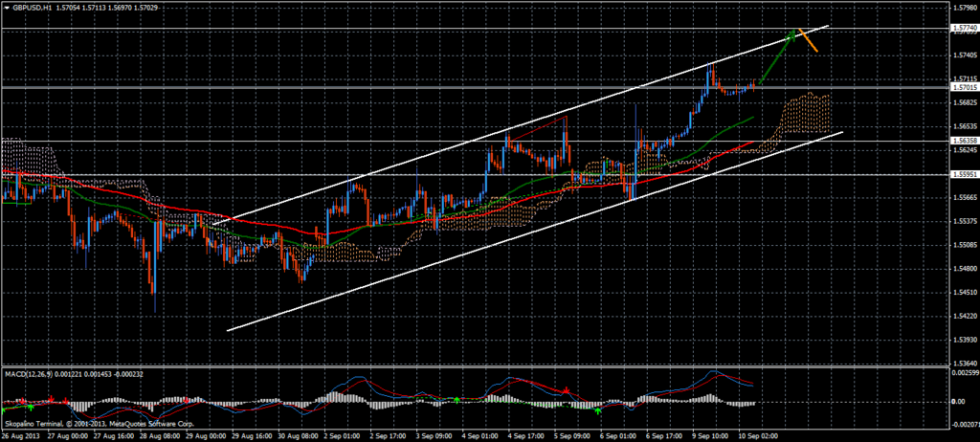This screenshot has width=980, height=442.
Task: Click the 6 Sep 17:00 time label
Action: click(x=664, y=434)
